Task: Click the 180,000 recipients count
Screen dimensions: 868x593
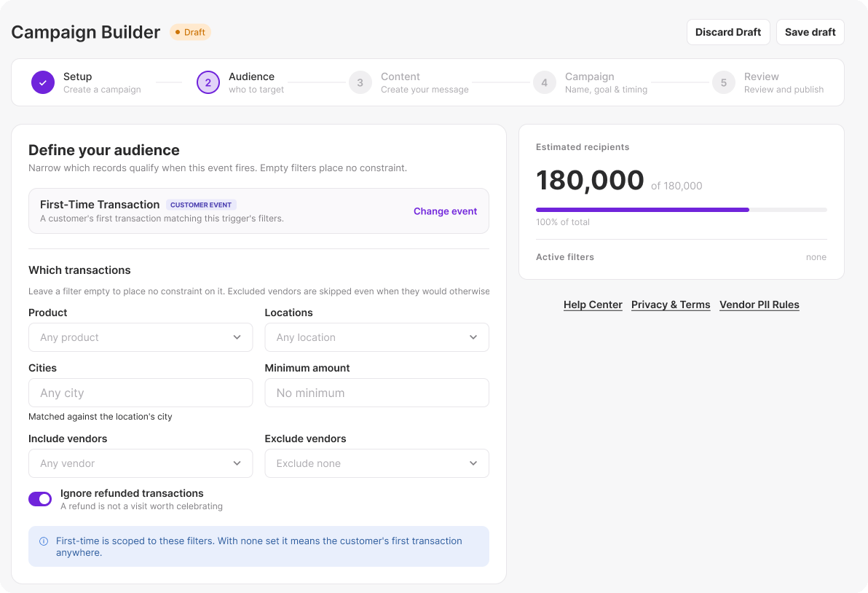Action: (x=590, y=180)
